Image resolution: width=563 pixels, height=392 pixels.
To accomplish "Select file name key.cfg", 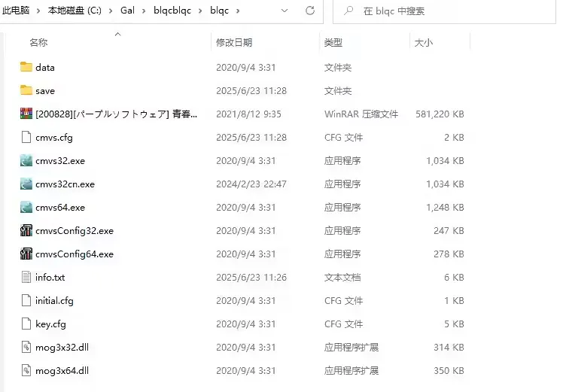I will 50,324.
